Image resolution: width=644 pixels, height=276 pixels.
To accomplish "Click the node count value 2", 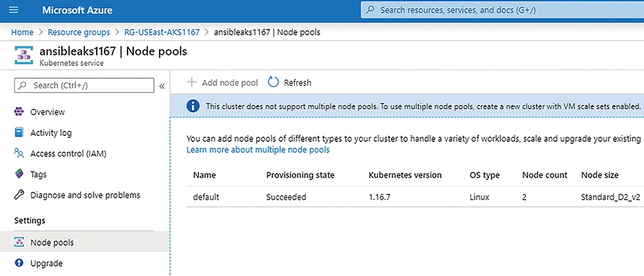I will pyautogui.click(x=524, y=197).
